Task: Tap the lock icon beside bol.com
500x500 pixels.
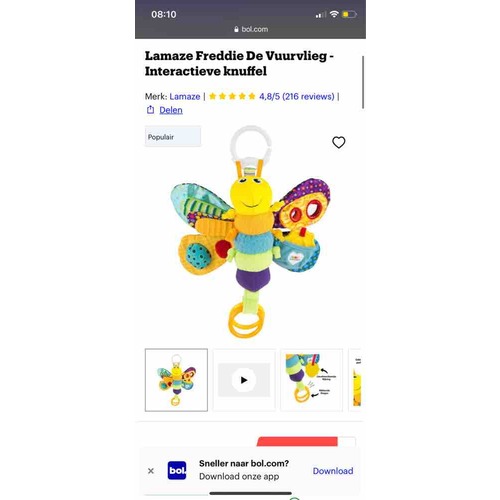Action: tap(236, 29)
